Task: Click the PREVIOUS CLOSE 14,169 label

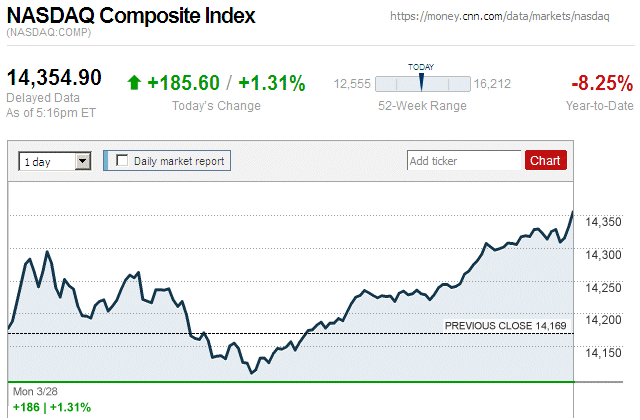Action: coord(506,325)
